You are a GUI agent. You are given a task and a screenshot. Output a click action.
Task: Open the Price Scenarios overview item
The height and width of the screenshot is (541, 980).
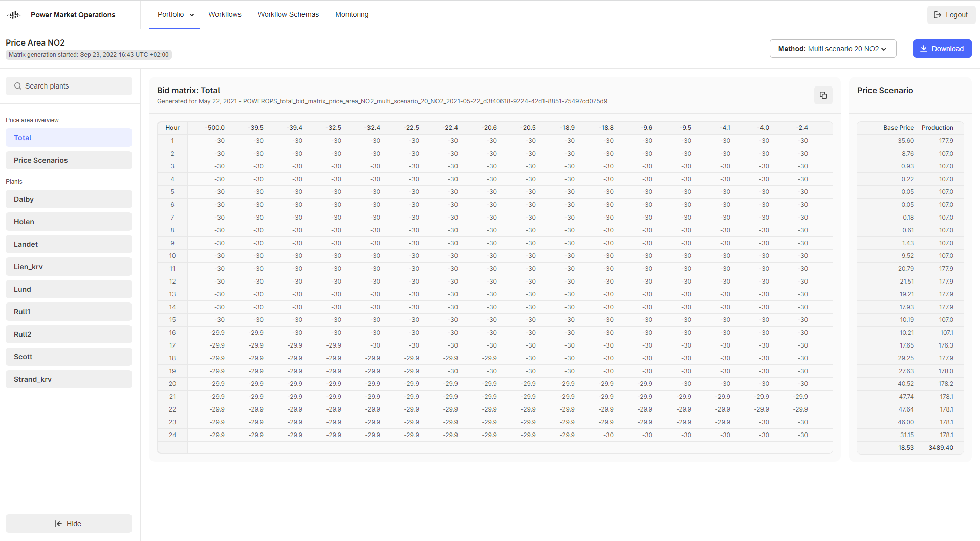click(69, 160)
